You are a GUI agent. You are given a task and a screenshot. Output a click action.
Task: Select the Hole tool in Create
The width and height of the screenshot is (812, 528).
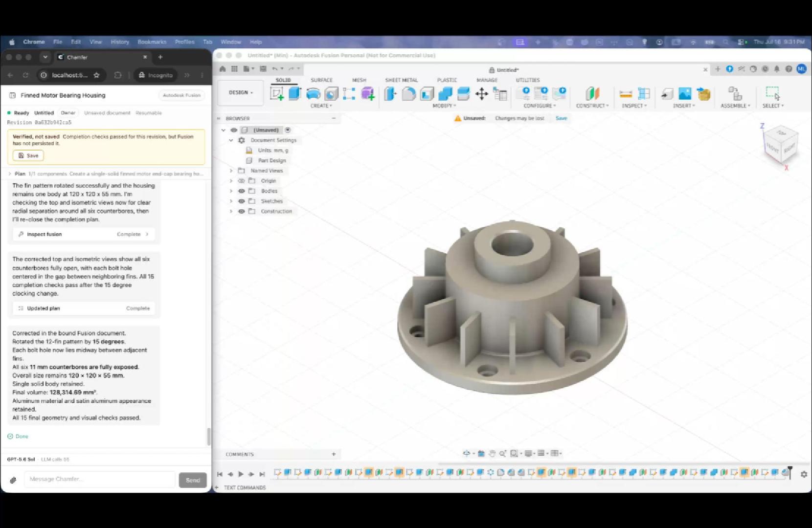click(x=331, y=93)
